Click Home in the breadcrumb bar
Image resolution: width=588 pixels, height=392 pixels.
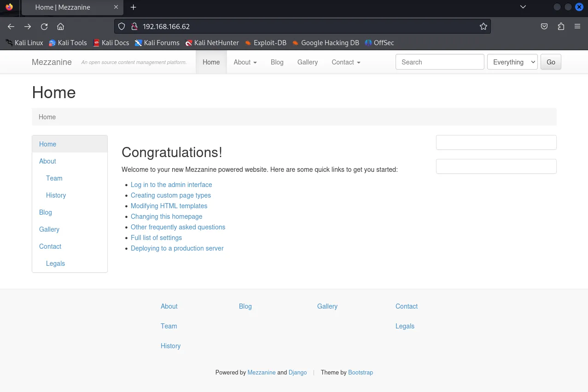47,117
